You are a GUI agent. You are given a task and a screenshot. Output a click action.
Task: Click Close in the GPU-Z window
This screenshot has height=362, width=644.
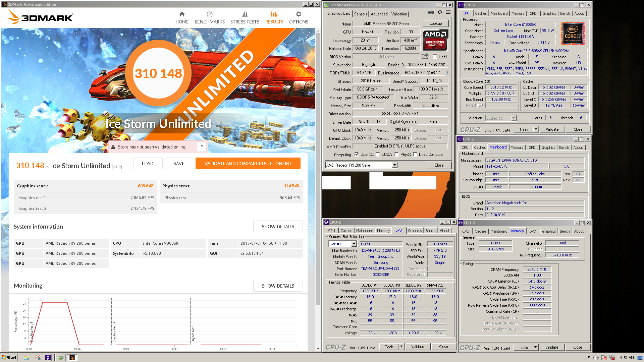coord(439,165)
